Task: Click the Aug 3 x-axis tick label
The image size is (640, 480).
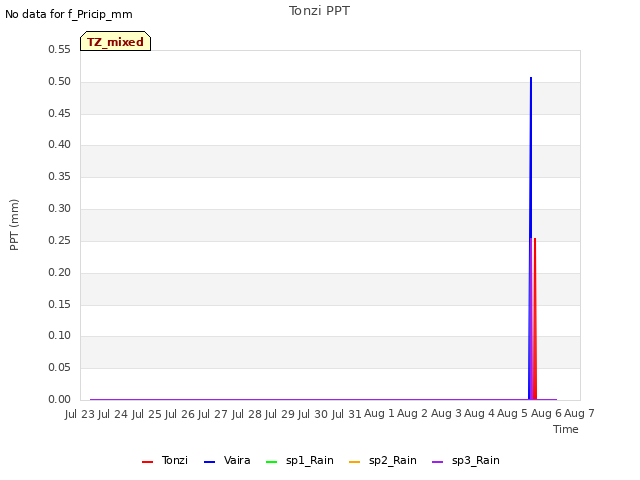Action: click(x=446, y=413)
